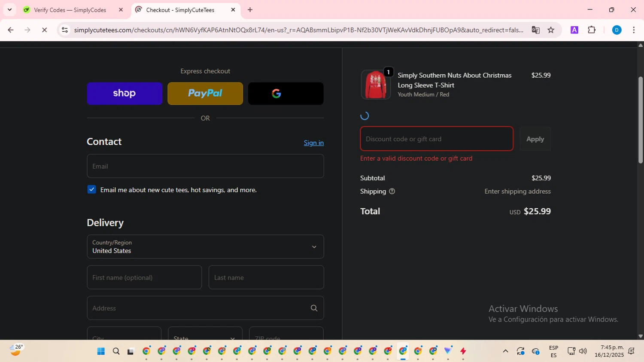Click the Discount code or gift card field

(x=437, y=139)
